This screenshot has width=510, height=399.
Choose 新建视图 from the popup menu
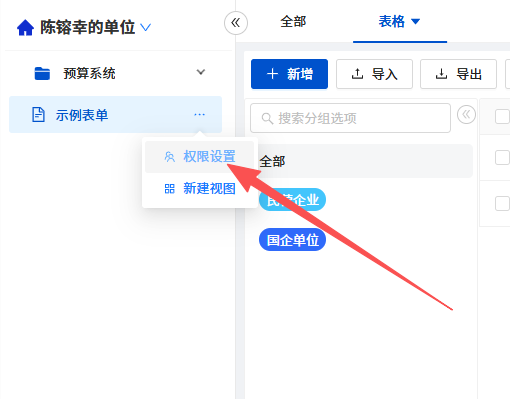[x=200, y=189]
